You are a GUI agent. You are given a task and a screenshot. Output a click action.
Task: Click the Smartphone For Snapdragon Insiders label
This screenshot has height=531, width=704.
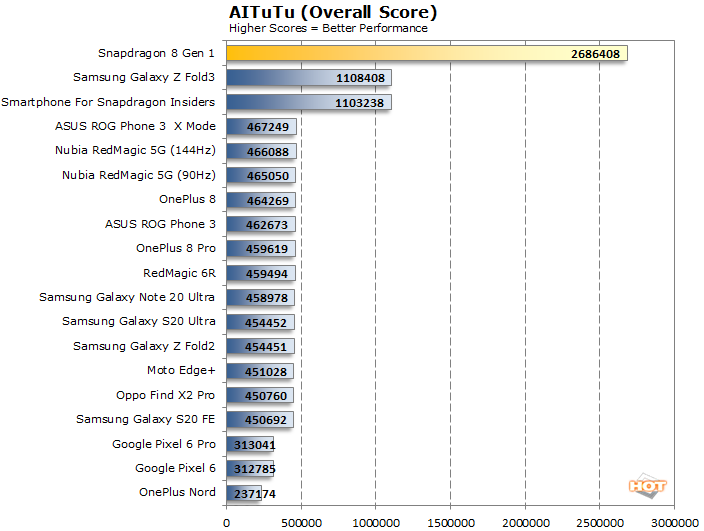point(108,102)
